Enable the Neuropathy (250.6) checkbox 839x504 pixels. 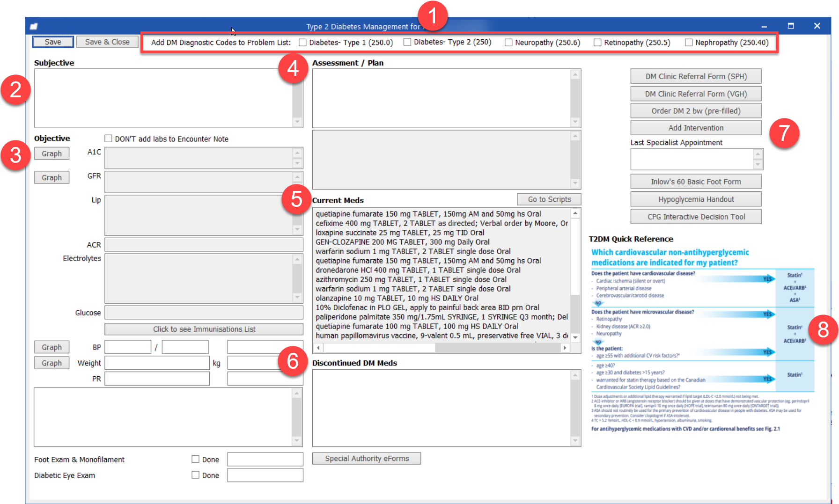tap(508, 43)
